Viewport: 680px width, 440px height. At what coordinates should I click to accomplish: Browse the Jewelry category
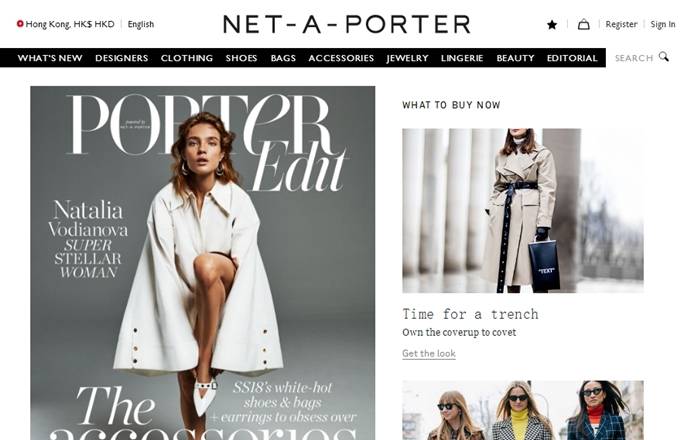(x=407, y=58)
